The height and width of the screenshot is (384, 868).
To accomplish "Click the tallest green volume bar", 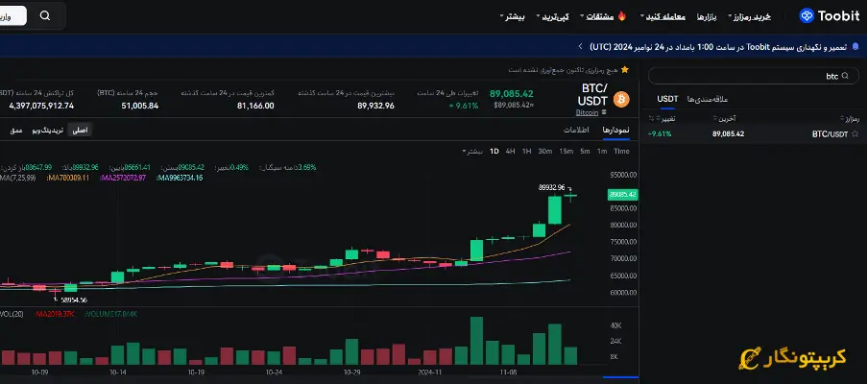I will click(x=476, y=341).
